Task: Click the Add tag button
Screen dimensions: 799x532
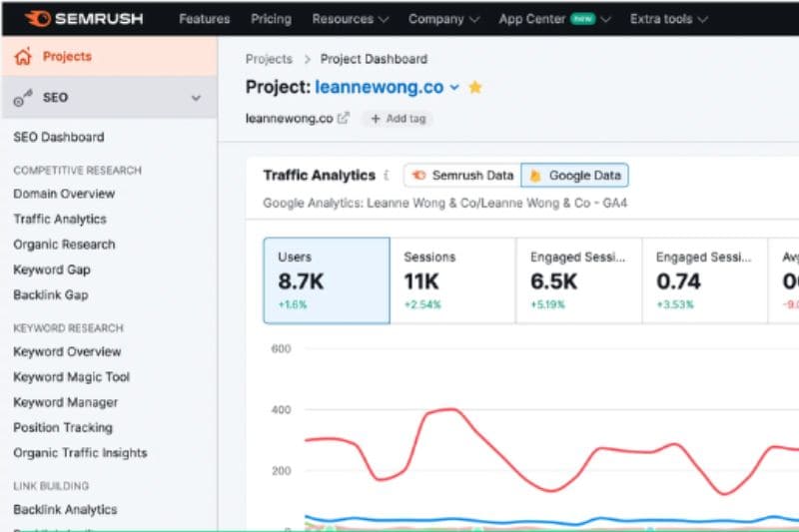Action: point(398,119)
